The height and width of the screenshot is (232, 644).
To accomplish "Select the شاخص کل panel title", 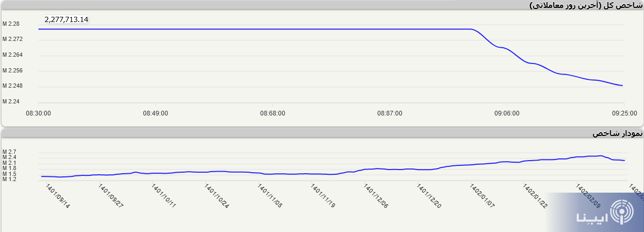I will (585, 5).
